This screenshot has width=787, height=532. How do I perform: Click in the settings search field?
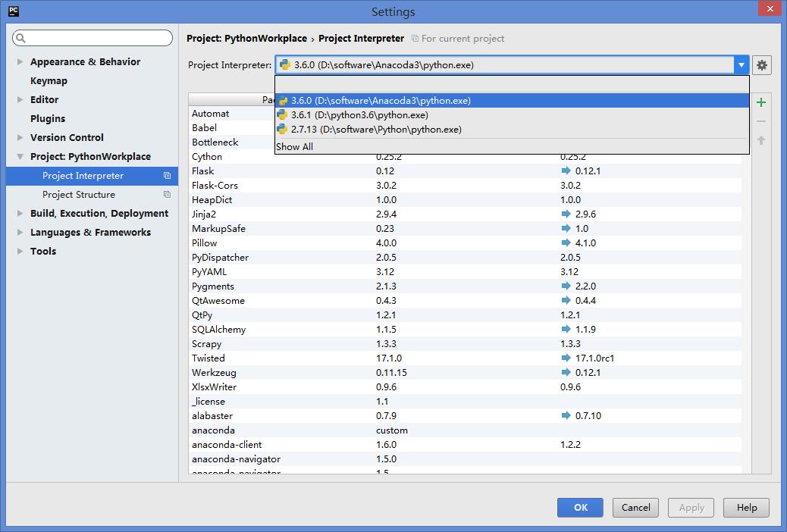click(92, 38)
